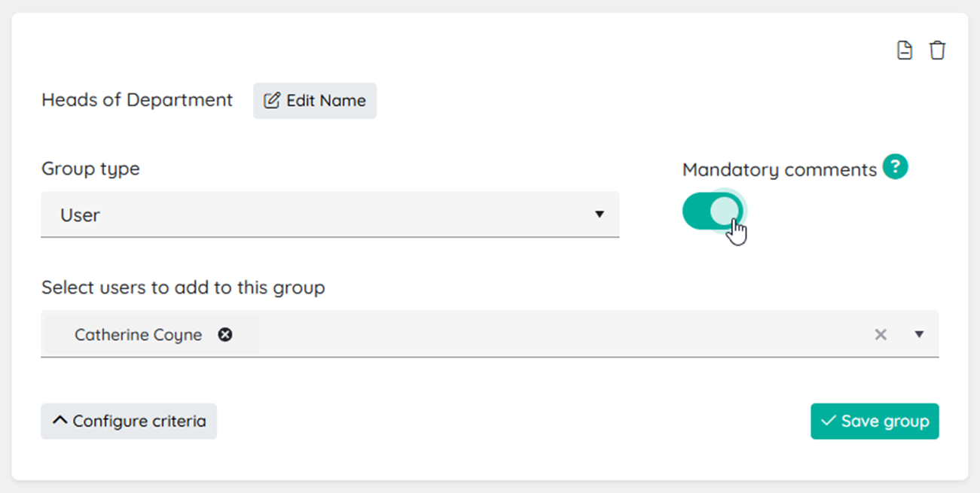Open the Group type dropdown showing User
This screenshot has width=980, height=493.
coord(330,215)
